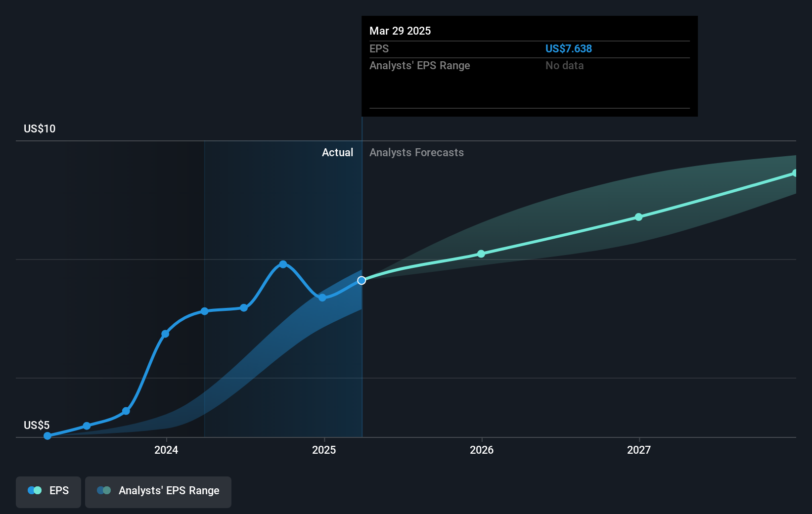This screenshot has height=514, width=812.
Task: Click the second EPS data point in mid 2023
Action: [87, 426]
